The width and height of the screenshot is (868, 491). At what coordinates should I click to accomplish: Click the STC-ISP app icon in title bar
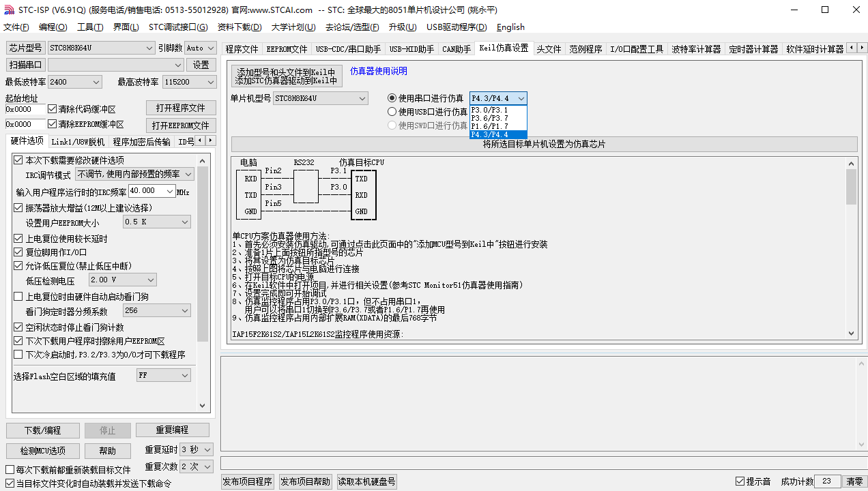point(9,10)
